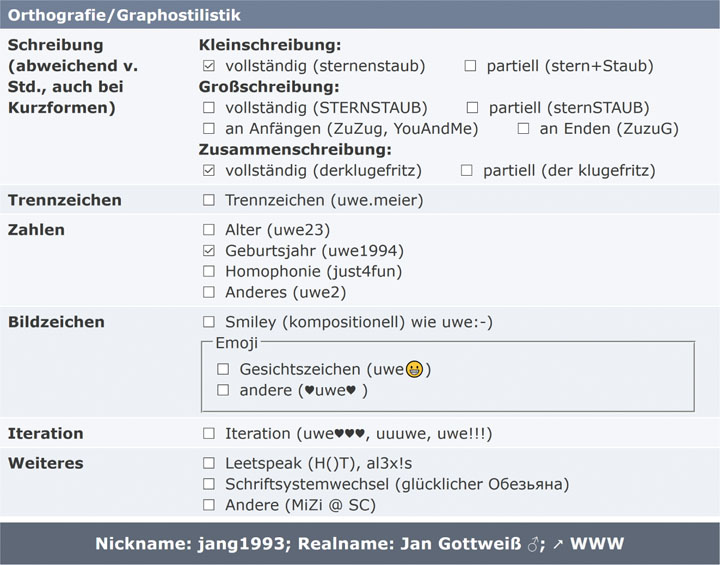Enable the Leetspeak (H()T) checkbox
720x565 pixels.
coord(209,463)
